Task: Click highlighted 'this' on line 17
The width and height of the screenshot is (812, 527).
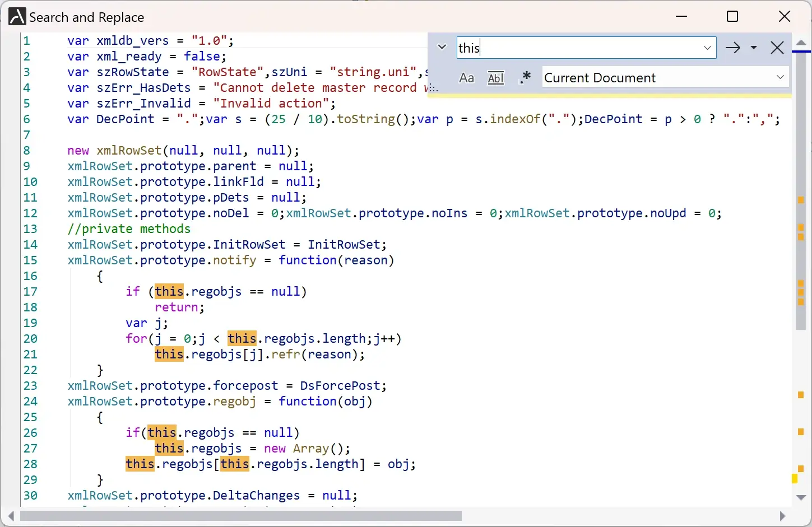Action: tap(169, 291)
